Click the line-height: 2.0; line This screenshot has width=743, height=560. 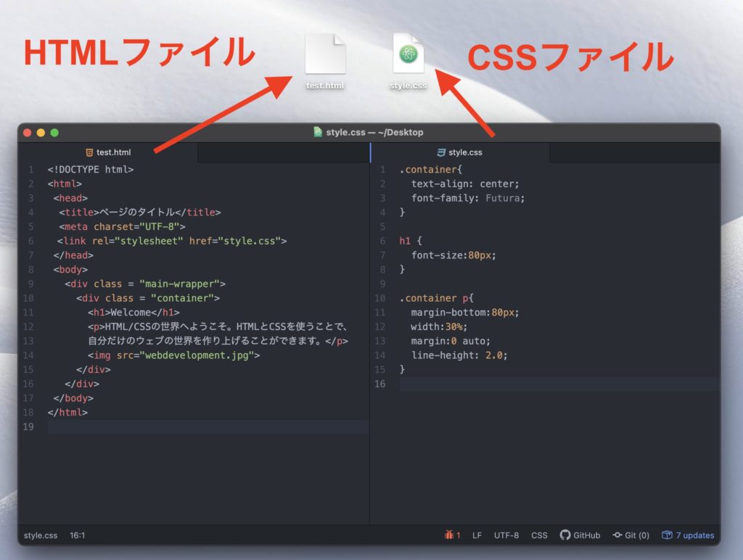[459, 355]
